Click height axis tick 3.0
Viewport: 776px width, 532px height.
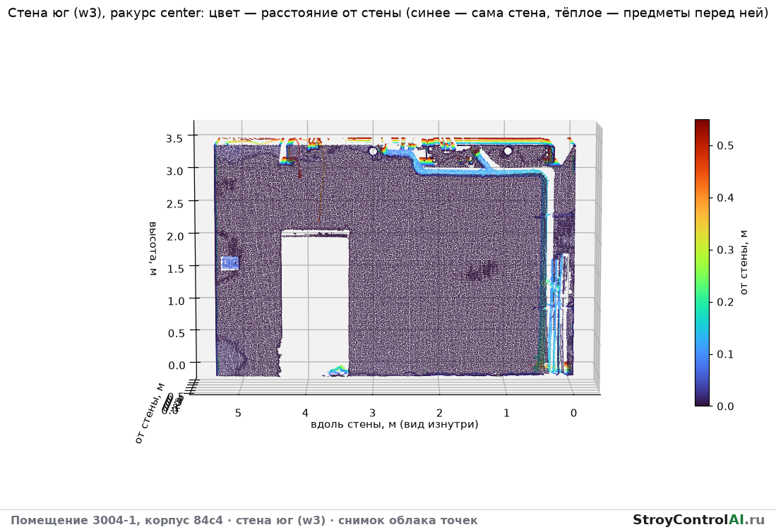point(174,171)
